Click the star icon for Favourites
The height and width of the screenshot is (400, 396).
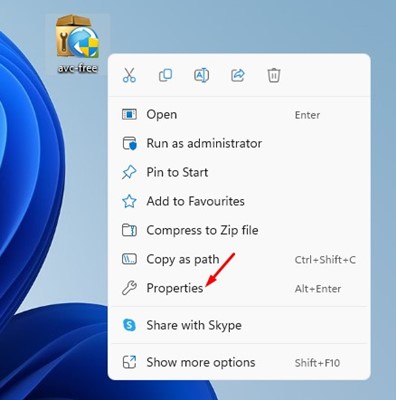pos(129,201)
